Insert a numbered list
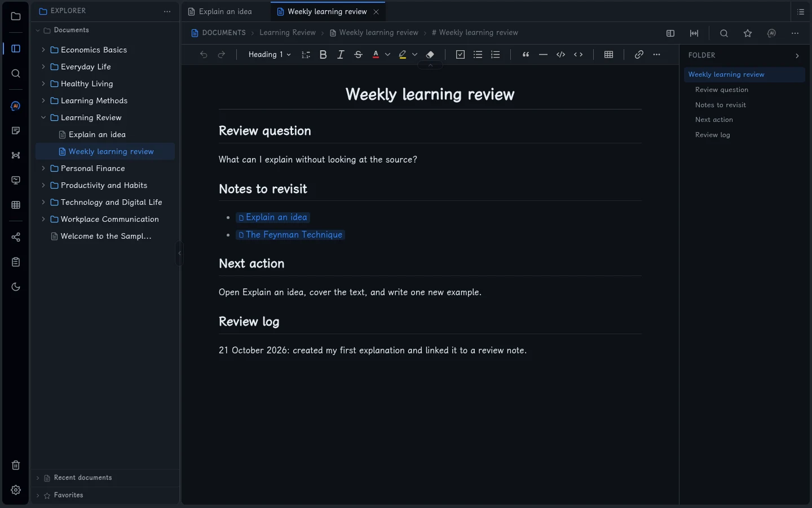The height and width of the screenshot is (508, 812). [x=496, y=55]
